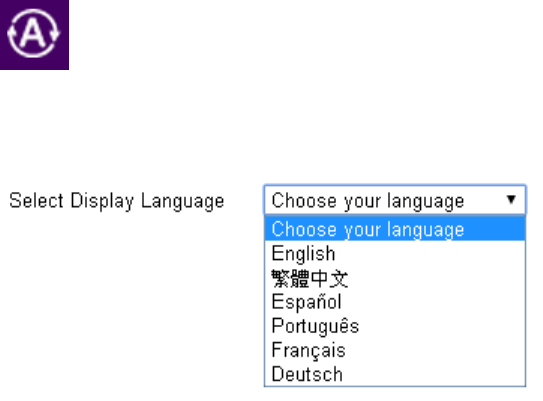
Task: Set the display language to Spanish
Action: click(395, 302)
